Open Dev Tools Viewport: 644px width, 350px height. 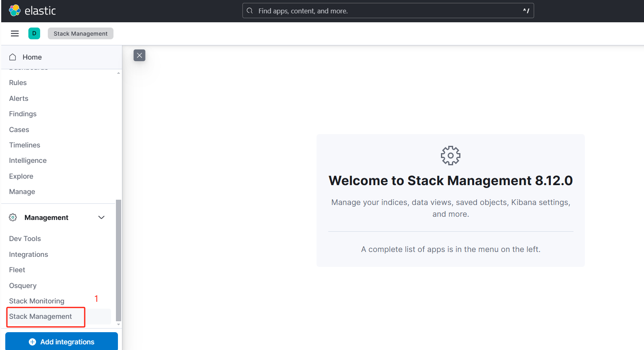tap(25, 239)
